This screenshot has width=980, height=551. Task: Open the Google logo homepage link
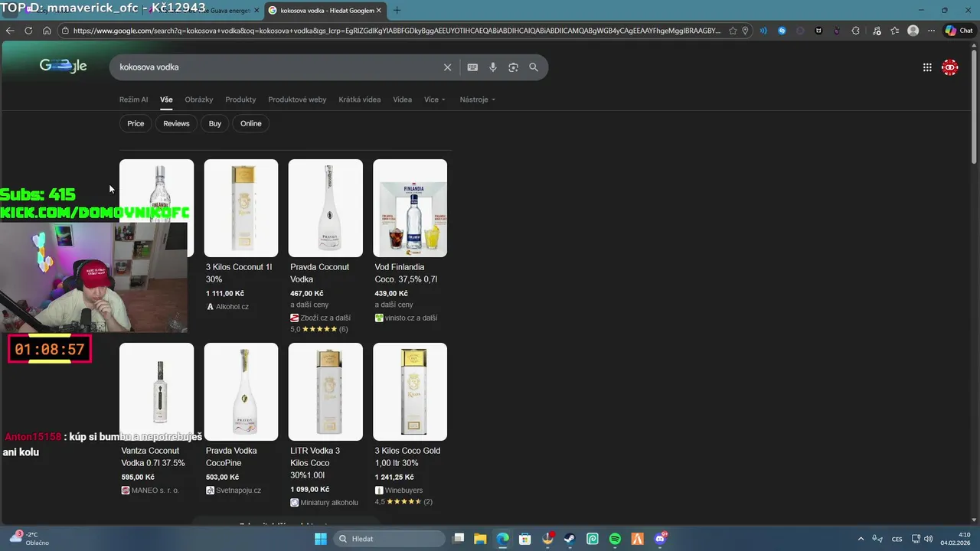click(x=63, y=67)
